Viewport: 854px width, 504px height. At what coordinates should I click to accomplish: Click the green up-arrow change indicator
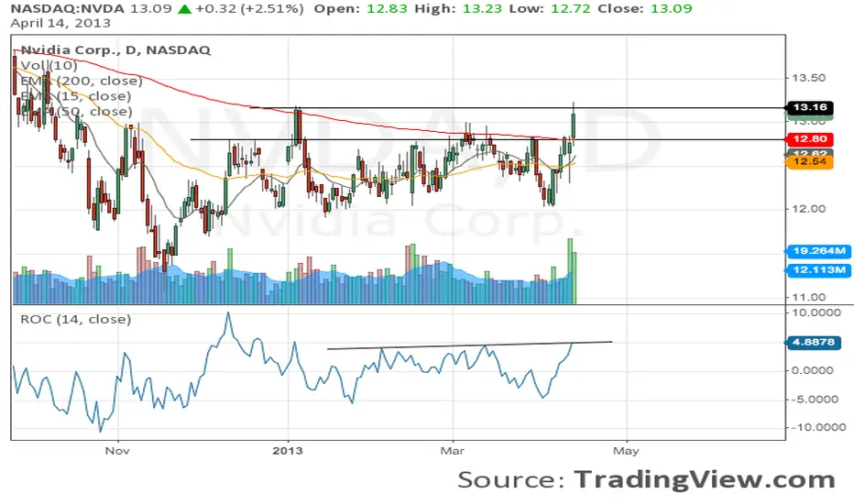click(x=184, y=9)
